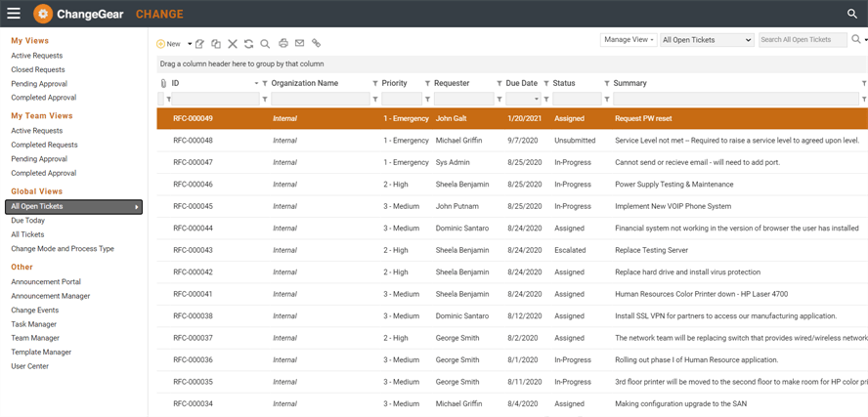Click the edit ticket toolbar icon
This screenshot has width=868, height=417.
point(199,44)
